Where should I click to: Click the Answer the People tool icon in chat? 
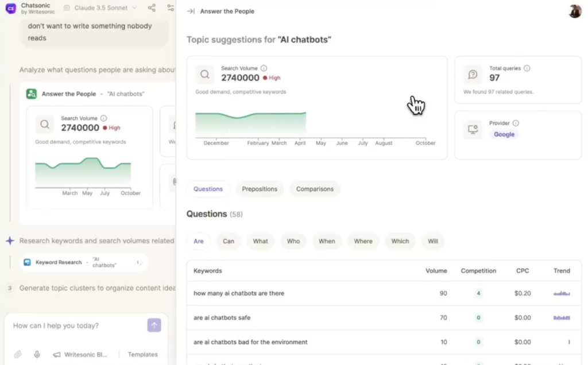pos(32,94)
